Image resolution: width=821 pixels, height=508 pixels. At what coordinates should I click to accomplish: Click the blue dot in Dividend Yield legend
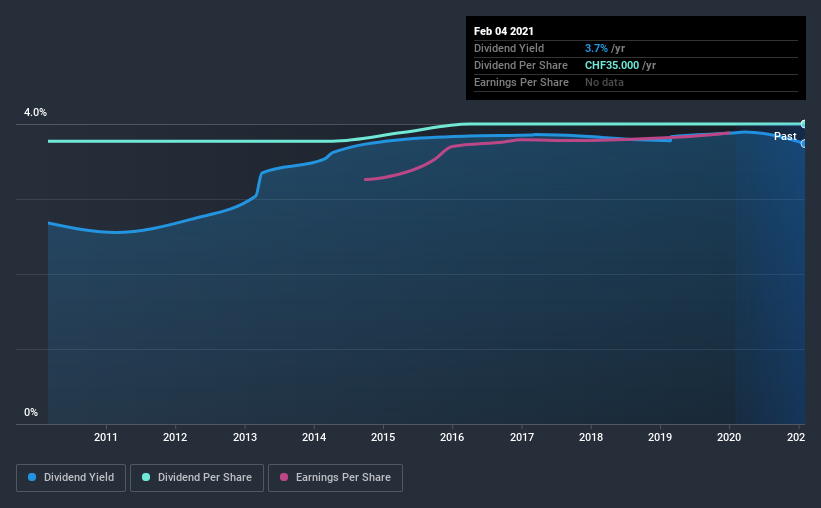[x=32, y=477]
